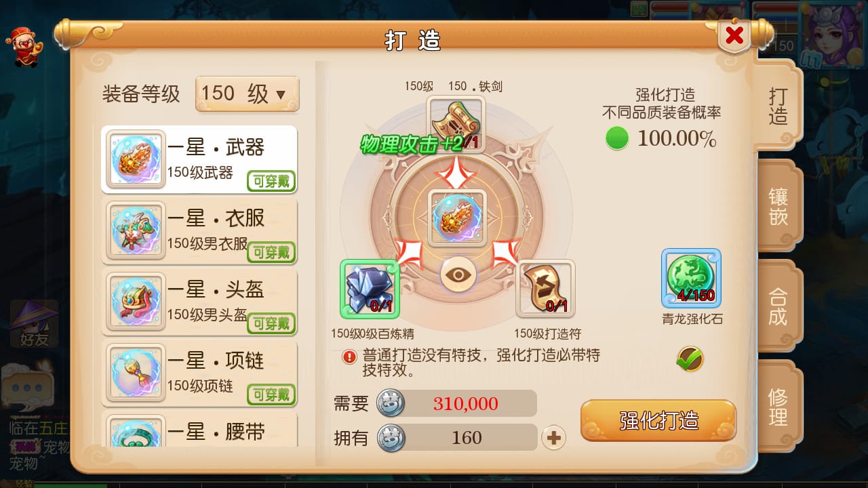Select the 150级百炼精 ore material icon

click(x=370, y=289)
